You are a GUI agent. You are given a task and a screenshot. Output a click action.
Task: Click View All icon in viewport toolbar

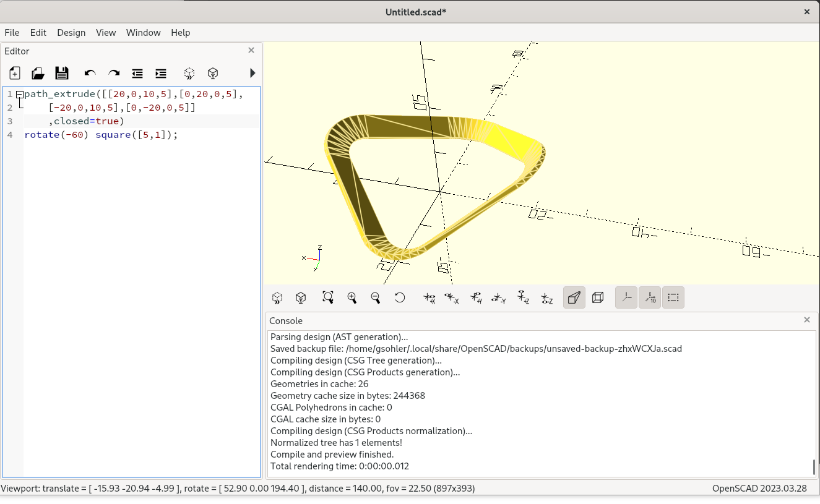pos(328,297)
